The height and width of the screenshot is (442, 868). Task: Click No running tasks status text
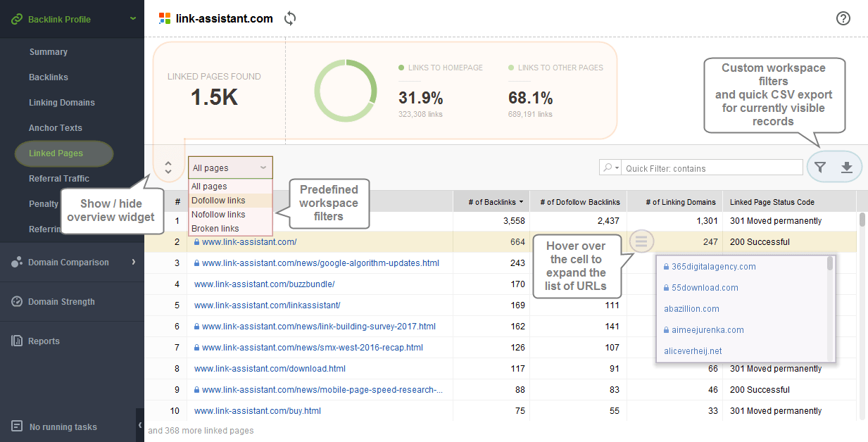(63, 427)
